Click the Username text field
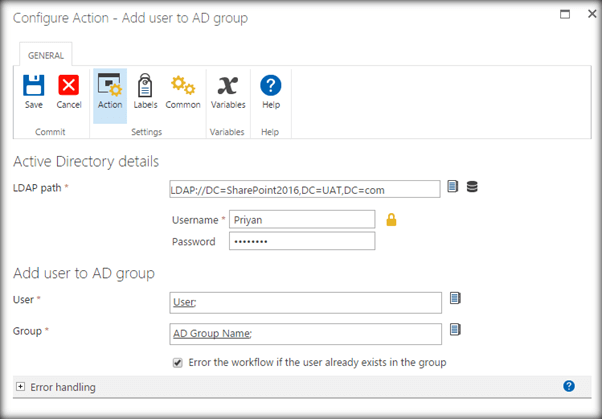The image size is (602, 419). 301,219
